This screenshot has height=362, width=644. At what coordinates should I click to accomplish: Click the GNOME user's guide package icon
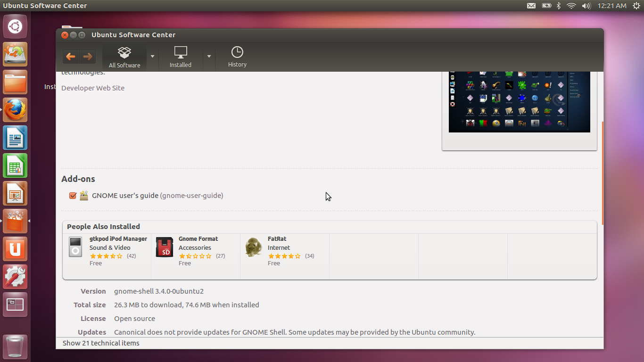click(x=84, y=195)
